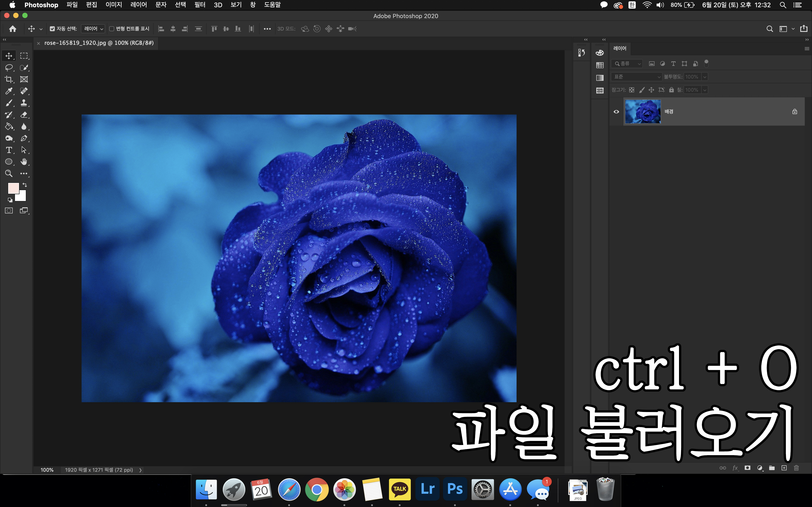
Task: Open the 필터 menu
Action: 200,5
